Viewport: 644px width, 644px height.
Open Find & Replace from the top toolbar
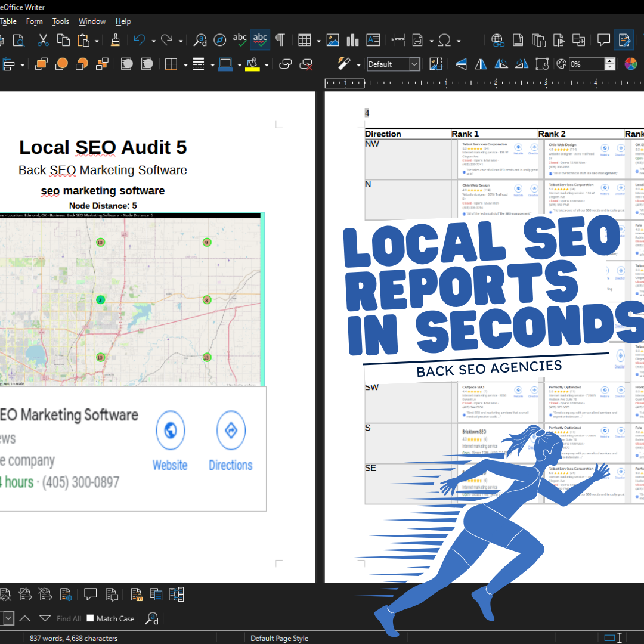click(x=200, y=41)
